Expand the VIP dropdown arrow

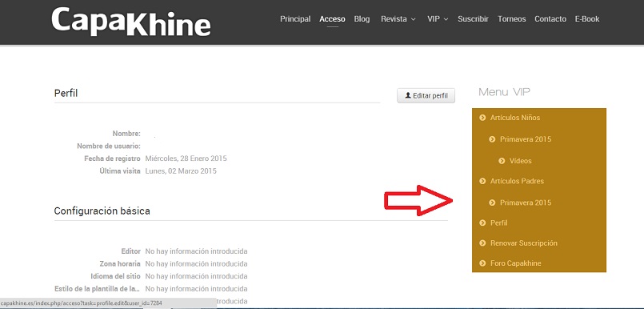(x=446, y=19)
